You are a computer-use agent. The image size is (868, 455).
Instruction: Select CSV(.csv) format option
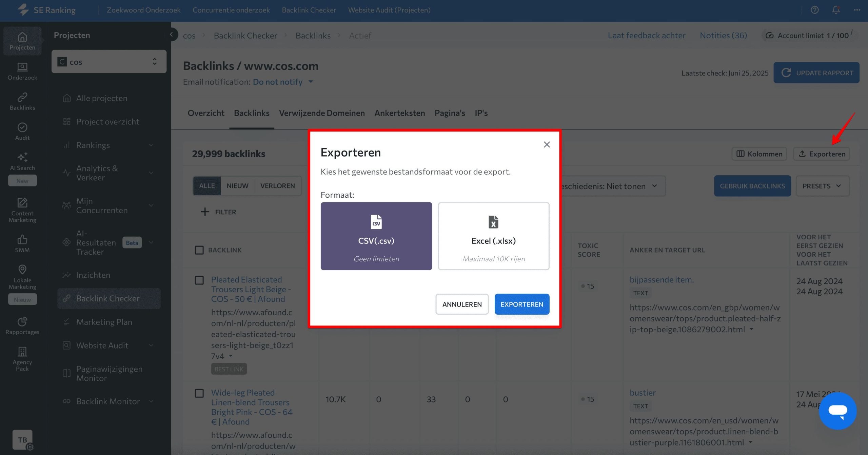click(376, 236)
